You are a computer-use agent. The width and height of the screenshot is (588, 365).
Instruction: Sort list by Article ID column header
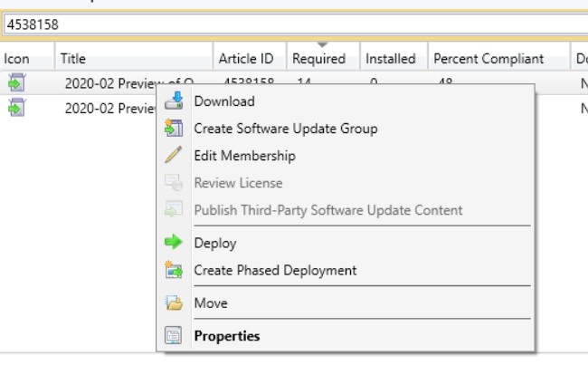pos(246,59)
